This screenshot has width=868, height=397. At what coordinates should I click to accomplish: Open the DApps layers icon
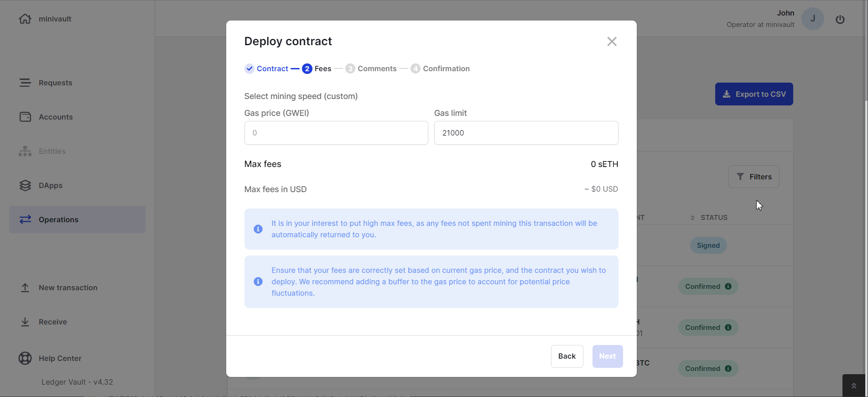[x=25, y=185]
